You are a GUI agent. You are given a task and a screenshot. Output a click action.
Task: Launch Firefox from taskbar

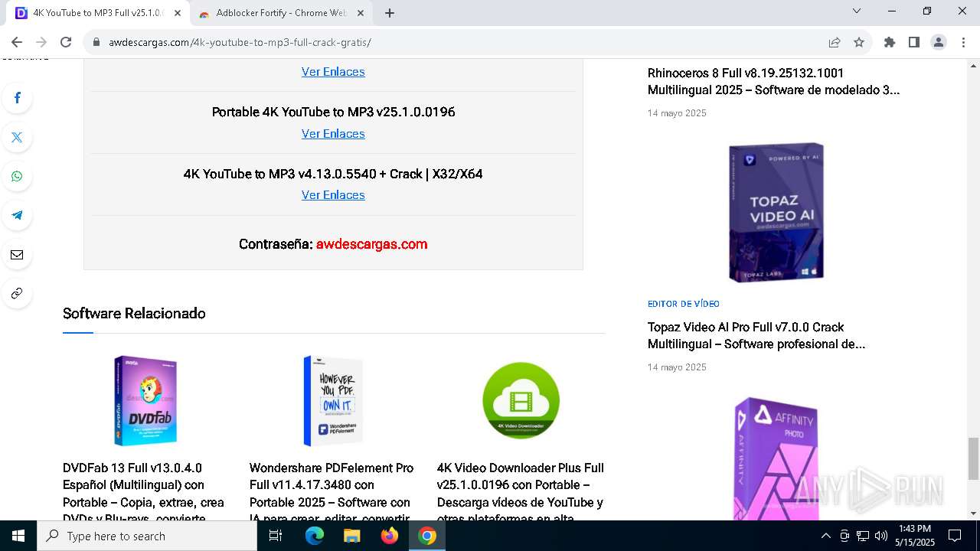[390, 536]
